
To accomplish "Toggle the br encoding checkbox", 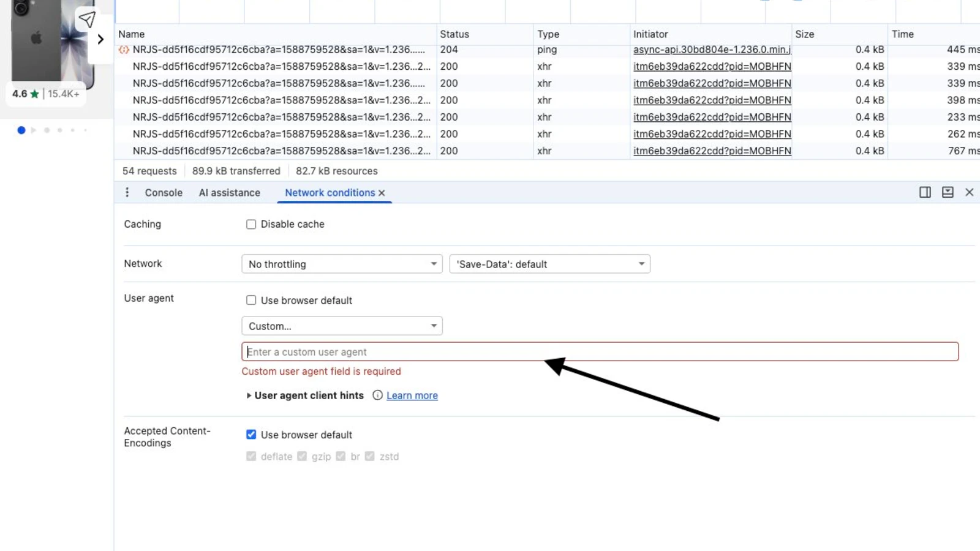I will tap(341, 456).
